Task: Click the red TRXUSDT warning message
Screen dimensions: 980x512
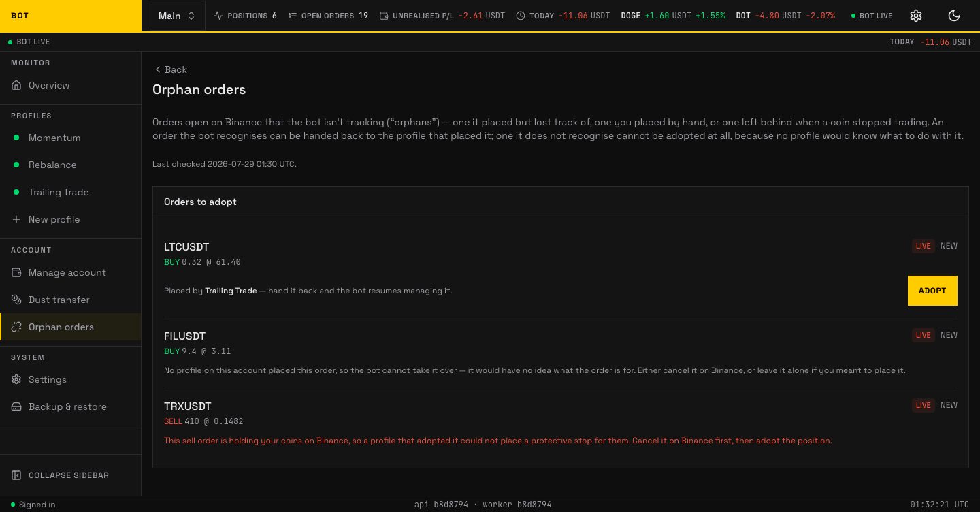Action: coord(498,441)
